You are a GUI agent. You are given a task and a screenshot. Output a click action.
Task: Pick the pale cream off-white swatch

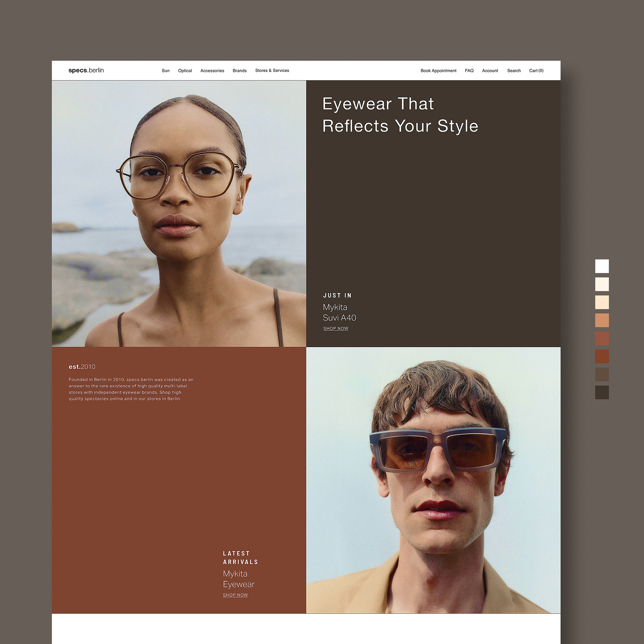[602, 284]
